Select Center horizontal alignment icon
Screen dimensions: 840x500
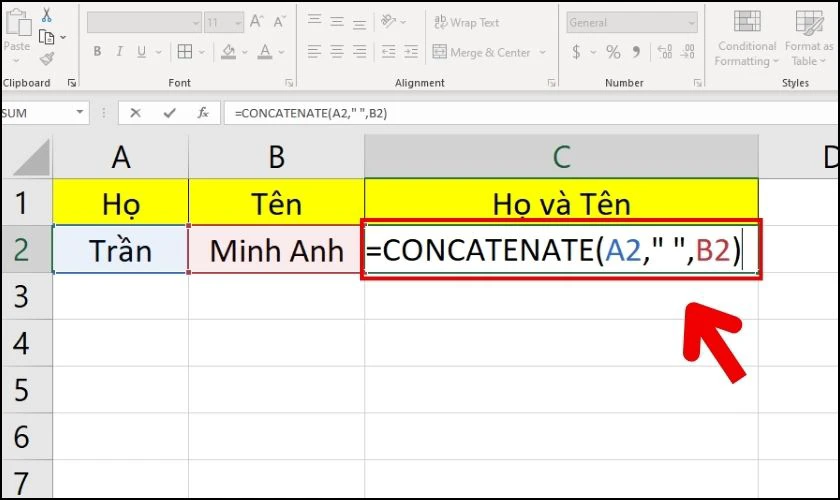[x=337, y=51]
